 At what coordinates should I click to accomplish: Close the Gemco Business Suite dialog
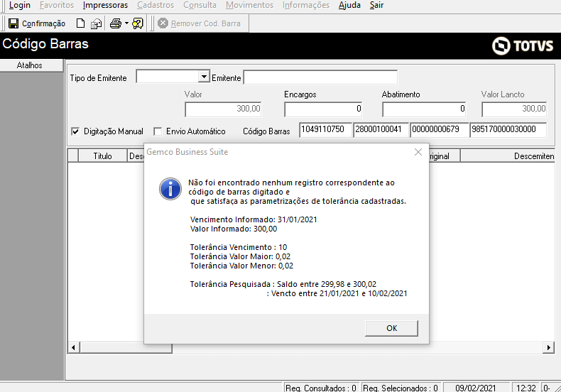point(418,152)
